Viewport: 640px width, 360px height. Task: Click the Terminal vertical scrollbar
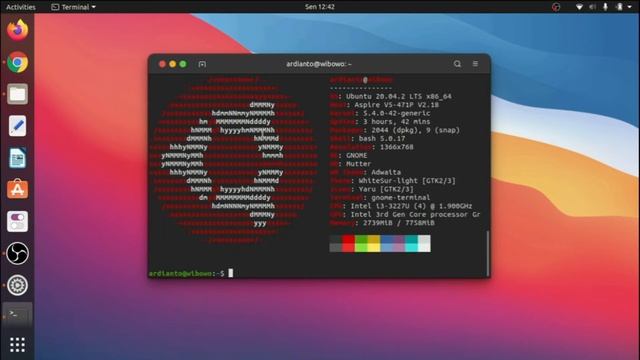(x=487, y=253)
